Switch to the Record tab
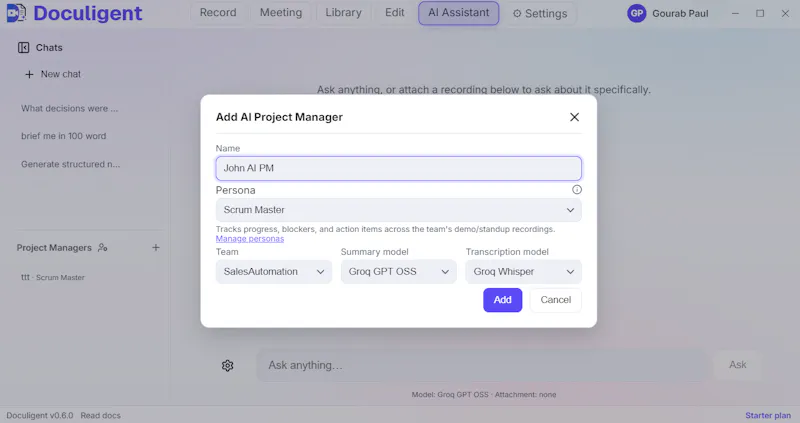The image size is (800, 423). pos(218,13)
